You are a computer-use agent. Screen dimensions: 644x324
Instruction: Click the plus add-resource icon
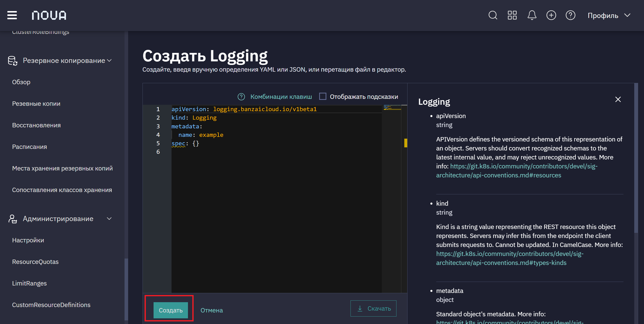[551, 15]
